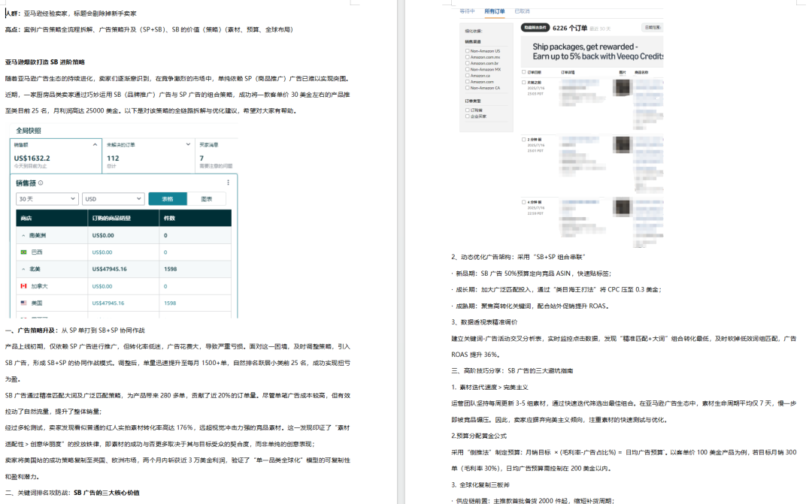Tick the select-all checkbox beside 订单日期 header
This screenshot has height=504, width=812.
[523, 72]
